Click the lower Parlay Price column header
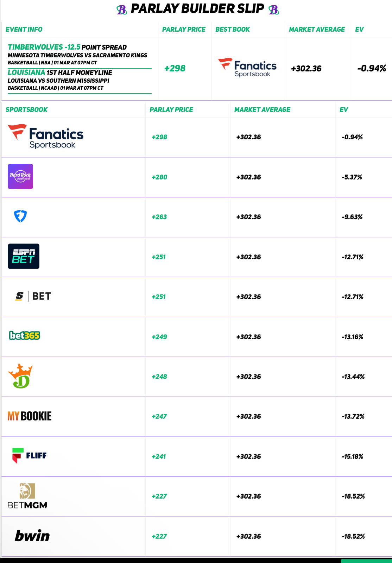This screenshot has height=563, width=392. 171,109
